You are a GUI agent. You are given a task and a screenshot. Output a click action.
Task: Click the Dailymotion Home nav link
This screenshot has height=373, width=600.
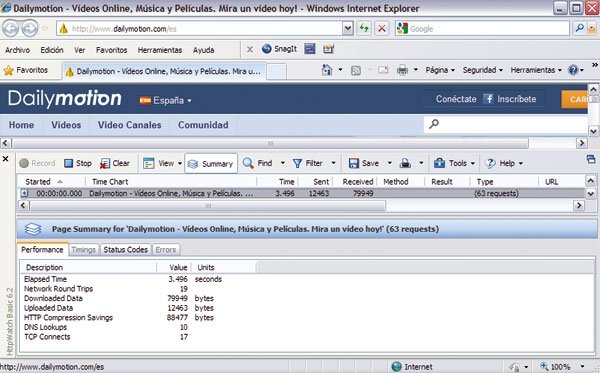(21, 125)
